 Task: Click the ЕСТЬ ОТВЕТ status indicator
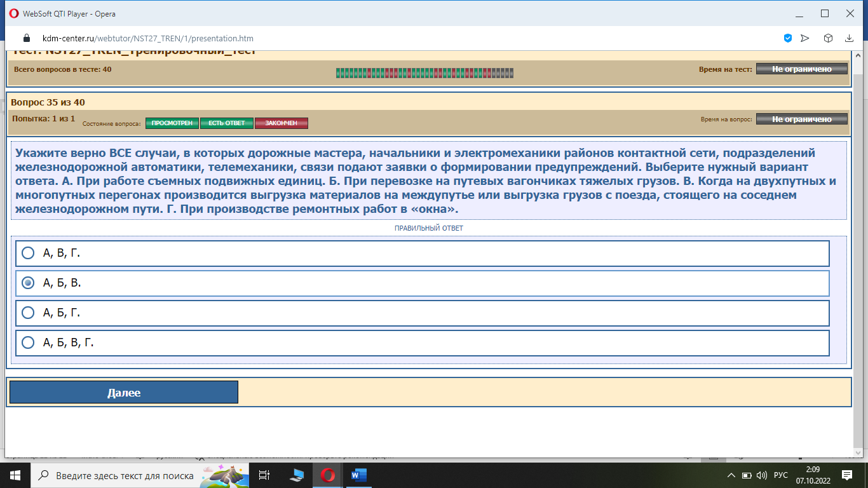coord(227,123)
